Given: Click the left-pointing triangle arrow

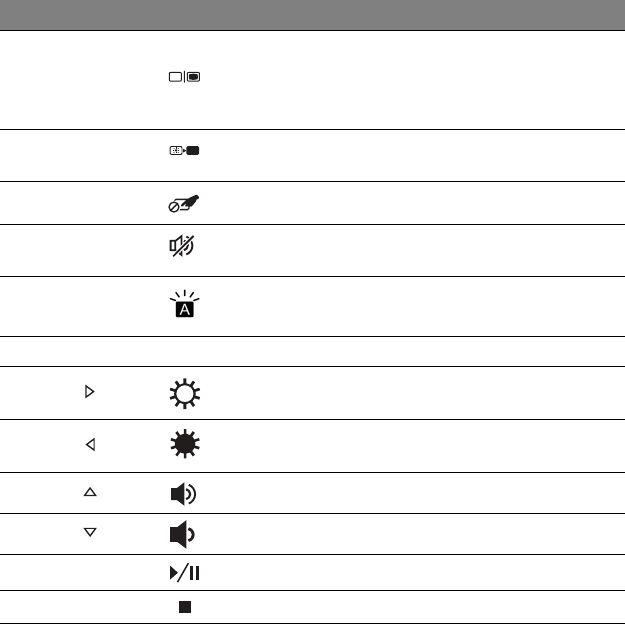Looking at the screenshot, I should pos(90,444).
